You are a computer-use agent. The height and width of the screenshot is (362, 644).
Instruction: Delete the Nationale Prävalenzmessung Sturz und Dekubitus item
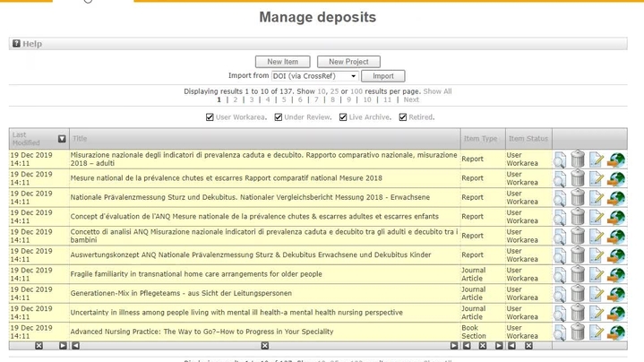578,198
